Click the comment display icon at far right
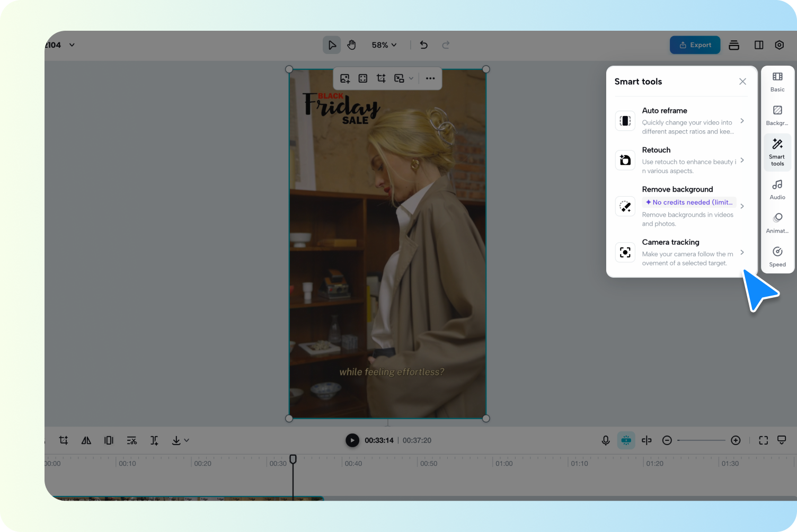The width and height of the screenshot is (797, 532). tap(782, 440)
